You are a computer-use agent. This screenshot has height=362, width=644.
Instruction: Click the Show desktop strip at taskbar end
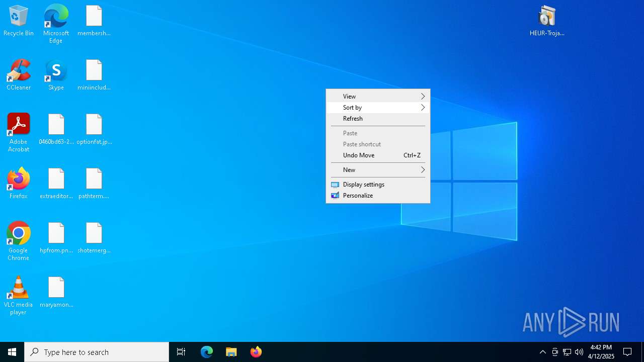coord(642,352)
